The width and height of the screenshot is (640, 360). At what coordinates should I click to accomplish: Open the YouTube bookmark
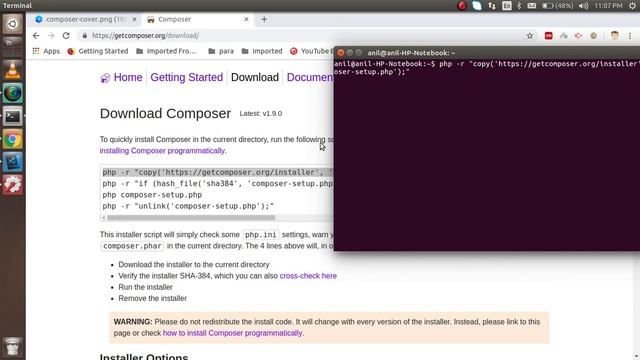click(x=311, y=51)
